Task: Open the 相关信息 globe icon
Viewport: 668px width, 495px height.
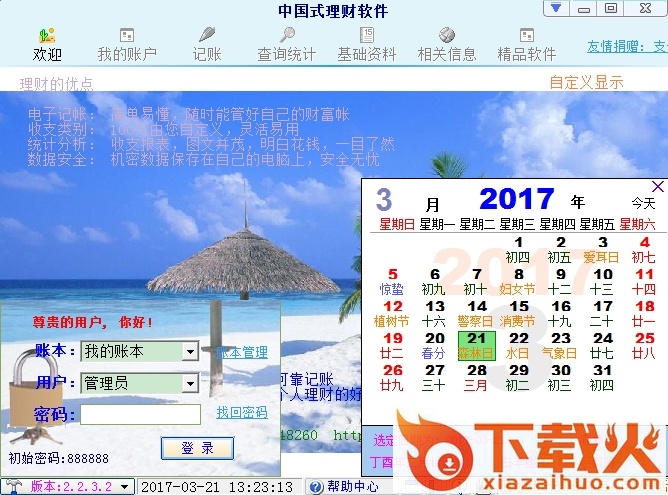Action: 446,35
